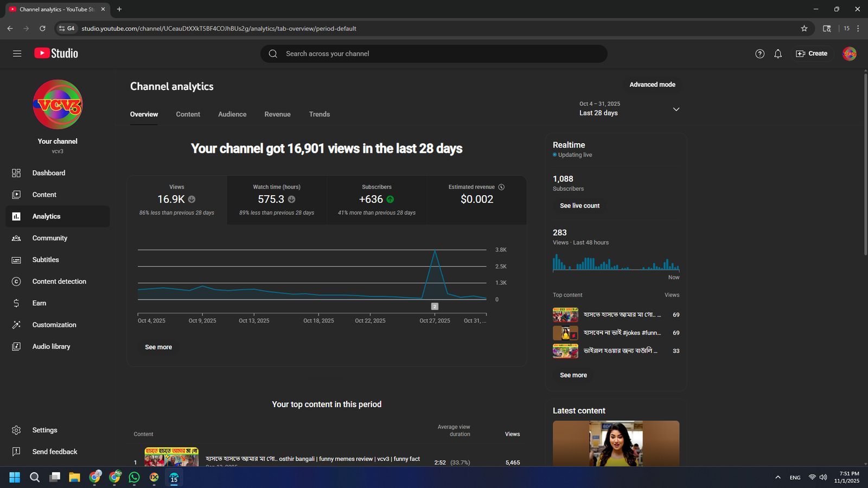Open Content detection in the sidebar
Image resolution: width=868 pixels, height=488 pixels.
59,281
